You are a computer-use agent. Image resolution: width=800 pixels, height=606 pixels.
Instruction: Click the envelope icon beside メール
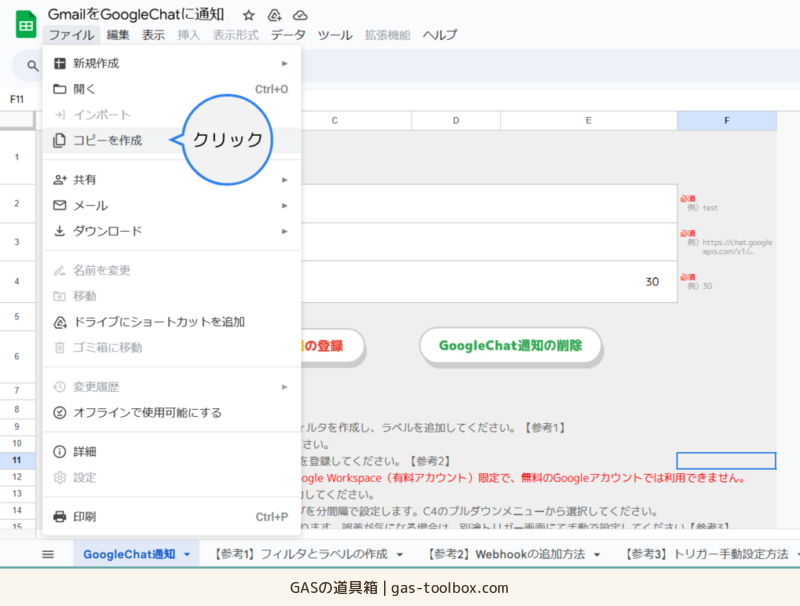tap(60, 205)
